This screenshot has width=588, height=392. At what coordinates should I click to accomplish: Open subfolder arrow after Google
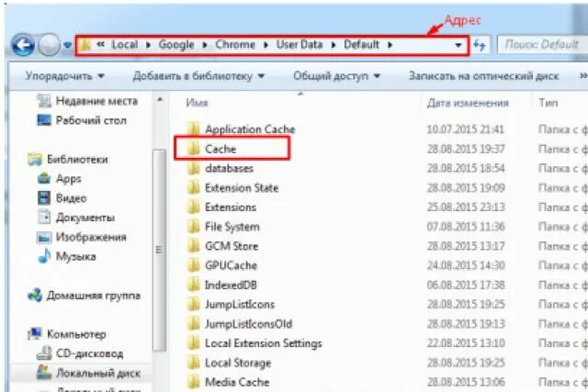point(205,45)
